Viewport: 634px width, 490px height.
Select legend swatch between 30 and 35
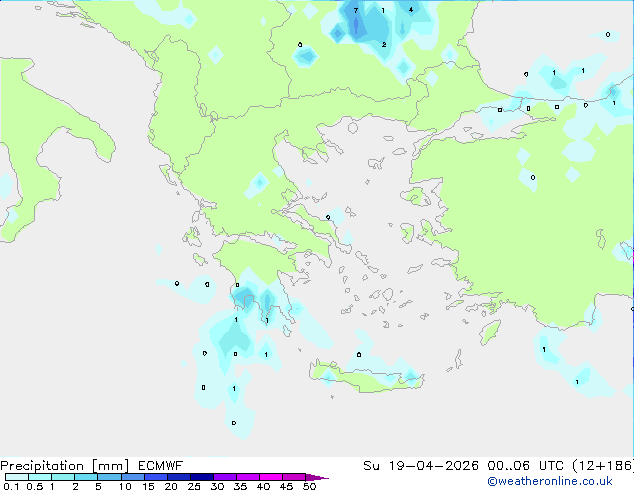[x=224, y=477]
